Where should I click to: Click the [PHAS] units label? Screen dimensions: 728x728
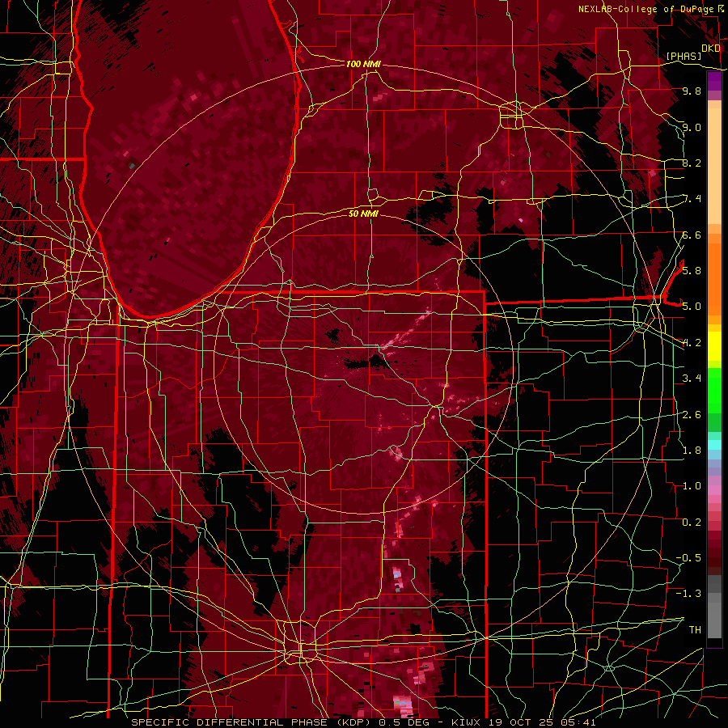[684, 56]
